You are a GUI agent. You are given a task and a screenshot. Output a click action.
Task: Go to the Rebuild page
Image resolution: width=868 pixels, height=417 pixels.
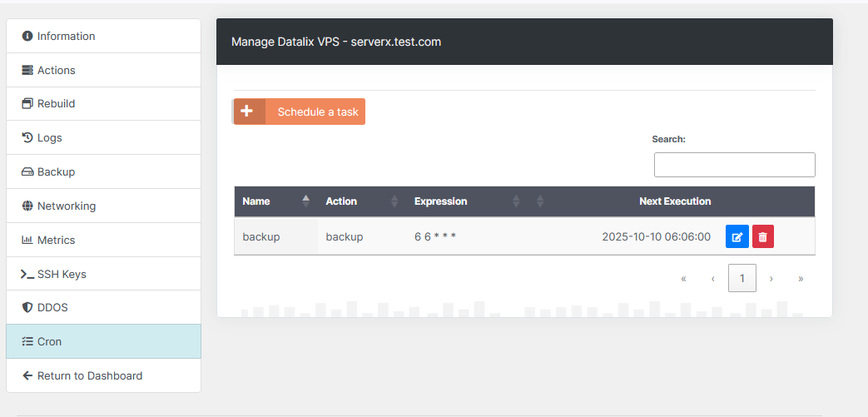click(56, 104)
